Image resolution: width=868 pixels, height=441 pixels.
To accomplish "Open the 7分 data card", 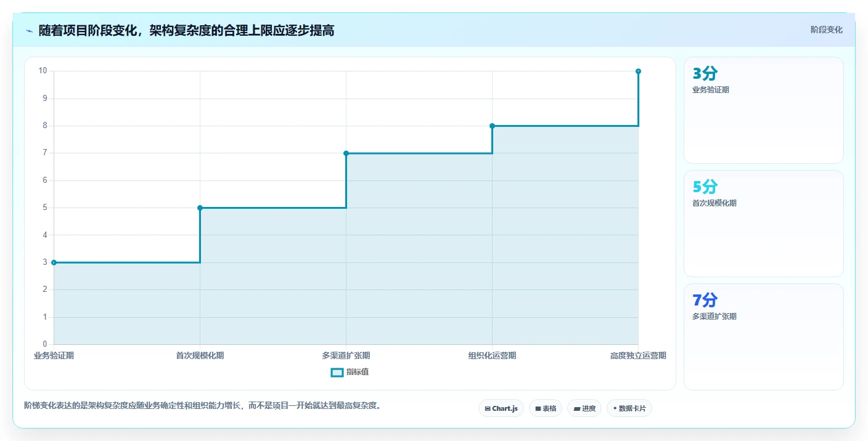I will (763, 337).
